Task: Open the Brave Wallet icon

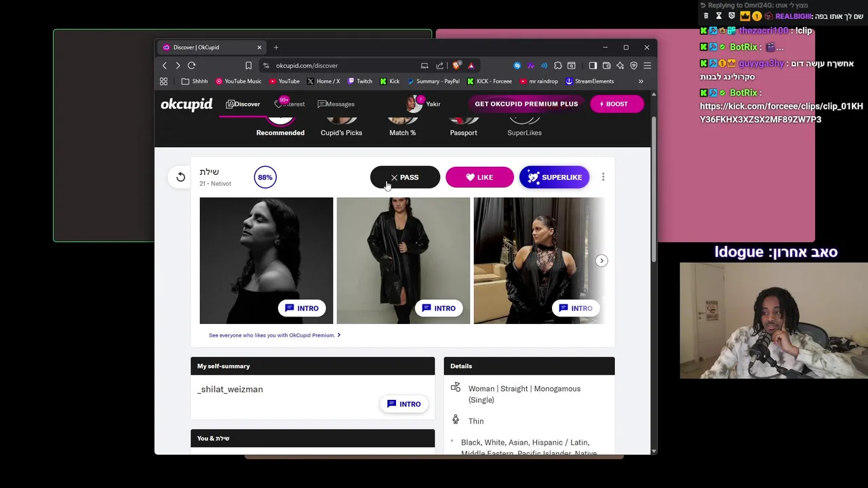Action: 606,66
